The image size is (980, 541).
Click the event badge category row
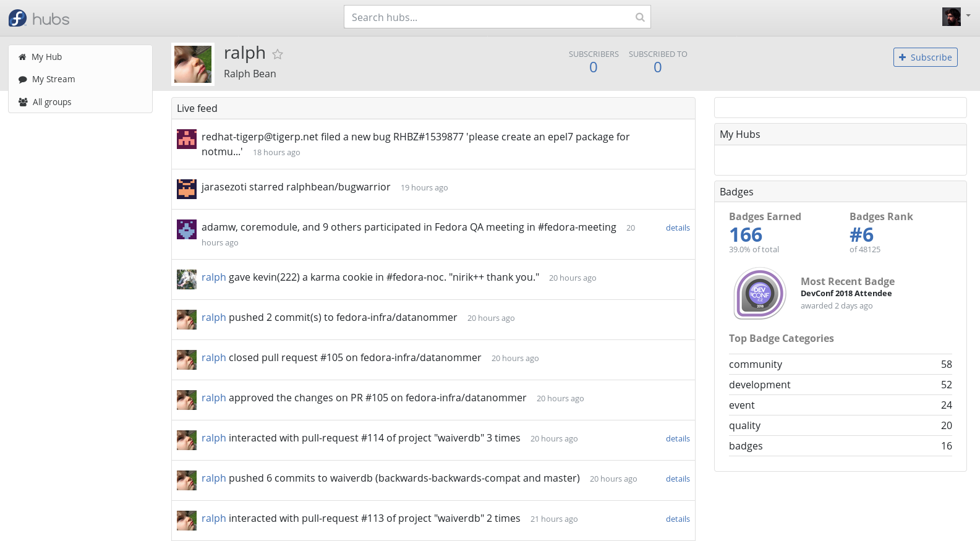(840, 406)
